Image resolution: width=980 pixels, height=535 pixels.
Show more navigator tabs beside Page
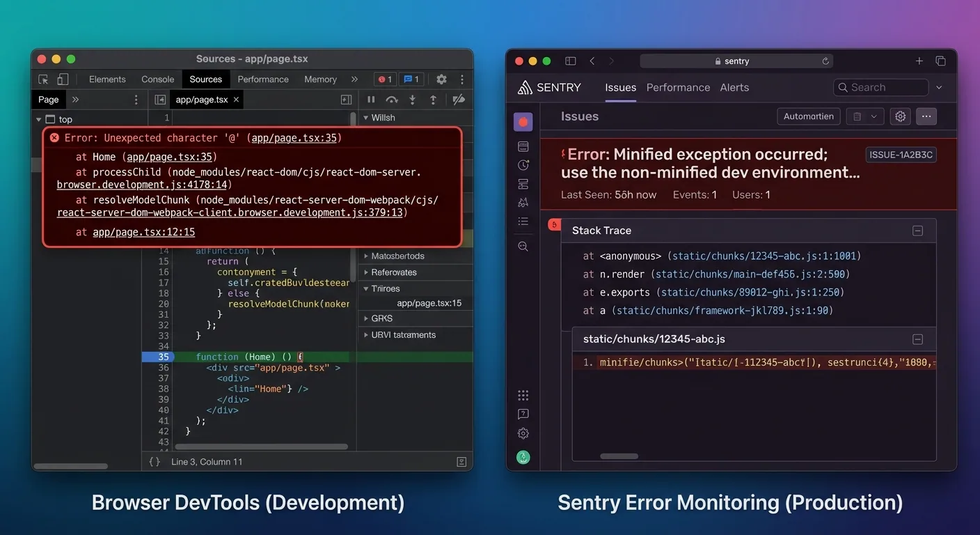point(76,100)
